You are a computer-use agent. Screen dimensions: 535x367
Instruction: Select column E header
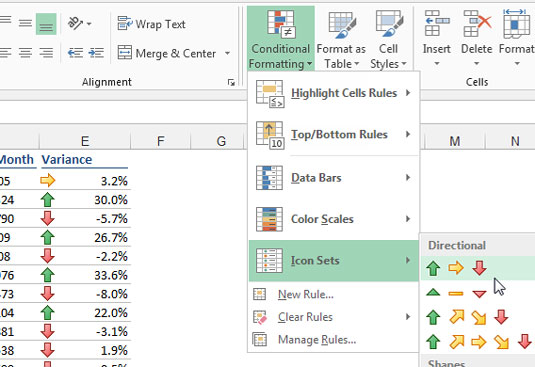coord(85,141)
